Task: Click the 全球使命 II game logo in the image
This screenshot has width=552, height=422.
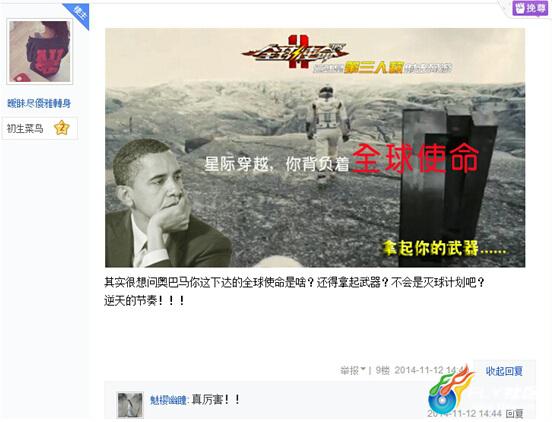Action: coord(296,52)
